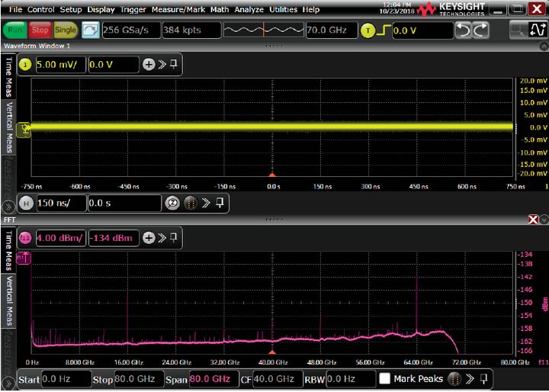Image resolution: width=549 pixels, height=392 pixels.
Task: Open the Measure/Mark menu
Action: point(178,9)
